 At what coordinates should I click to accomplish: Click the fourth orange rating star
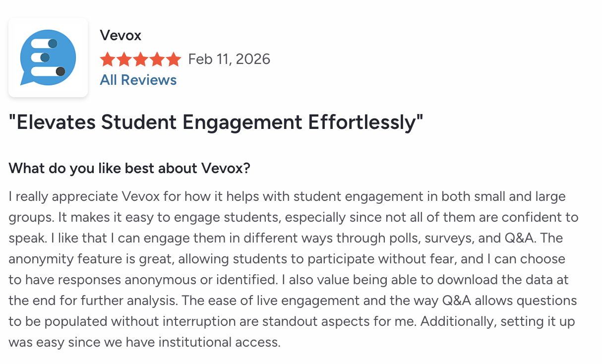click(x=157, y=60)
